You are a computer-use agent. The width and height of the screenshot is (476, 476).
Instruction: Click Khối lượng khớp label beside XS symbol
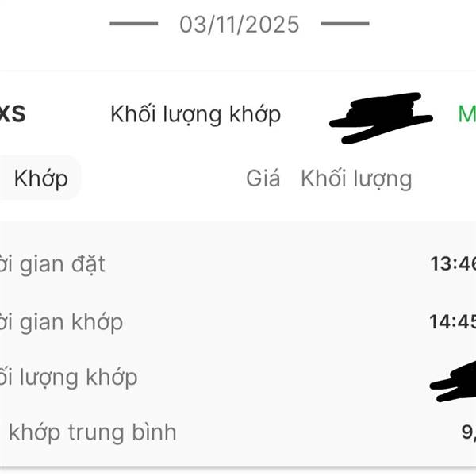tap(195, 114)
